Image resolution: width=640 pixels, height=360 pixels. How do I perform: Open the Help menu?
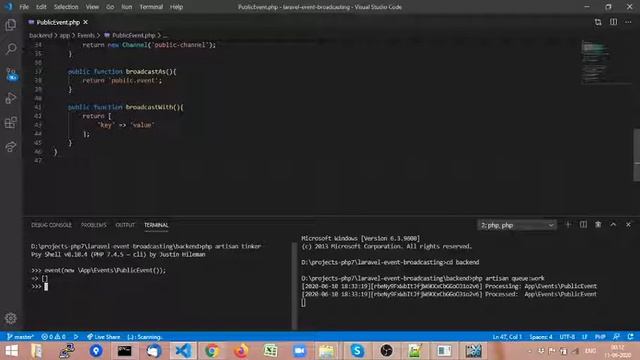pos(176,7)
